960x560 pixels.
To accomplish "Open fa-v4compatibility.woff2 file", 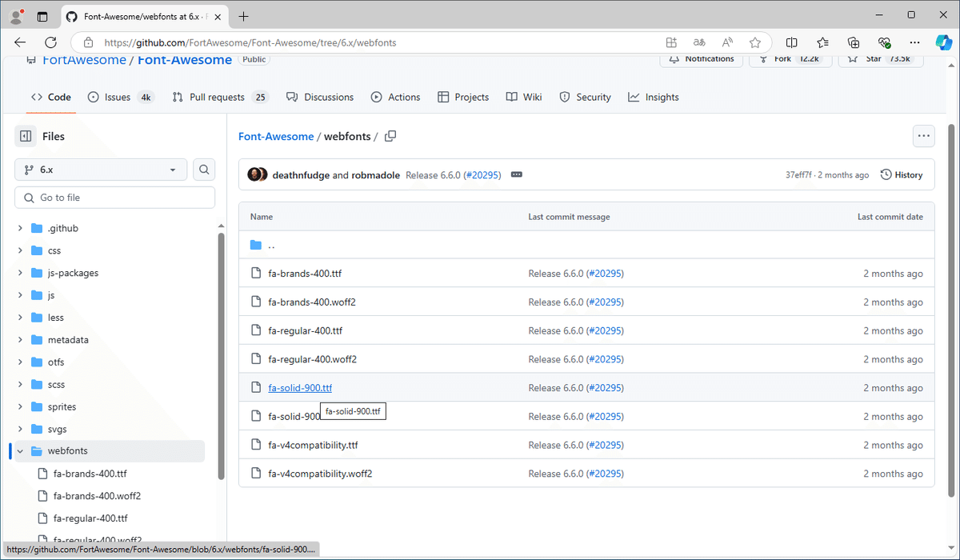I will 320,474.
